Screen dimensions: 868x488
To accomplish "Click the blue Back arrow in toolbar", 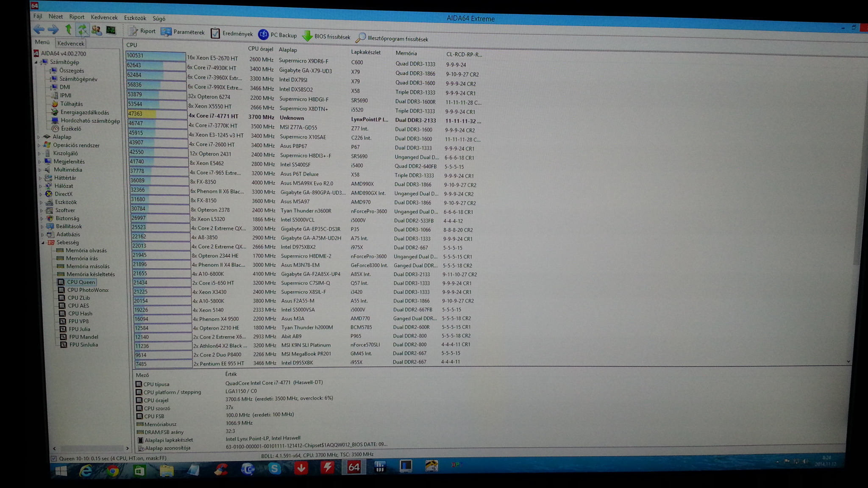I will tap(39, 29).
